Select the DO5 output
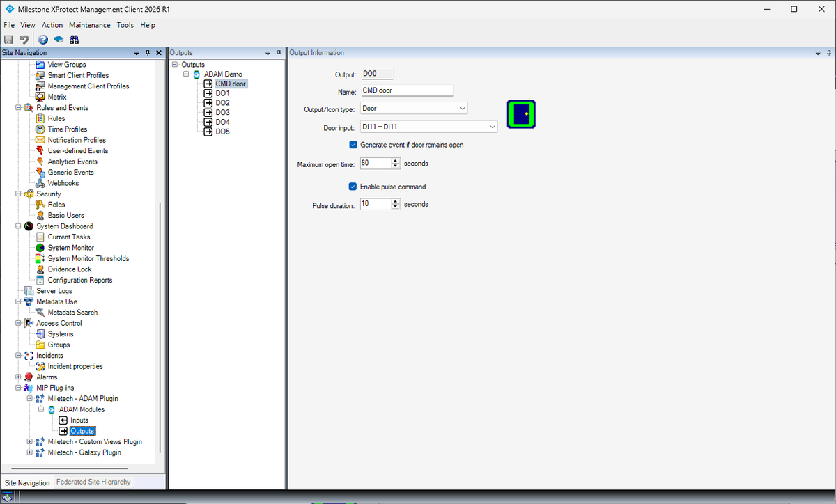Image resolution: width=836 pixels, height=504 pixels. pyautogui.click(x=222, y=132)
